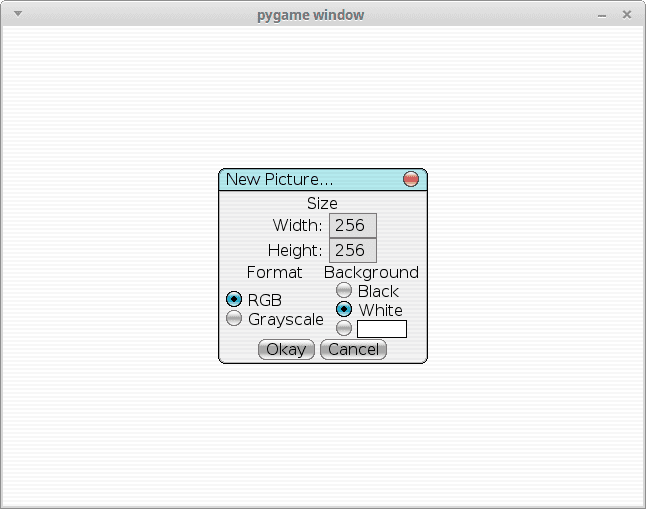The width and height of the screenshot is (646, 509).
Task: Focus the Height input field
Action: (x=353, y=250)
